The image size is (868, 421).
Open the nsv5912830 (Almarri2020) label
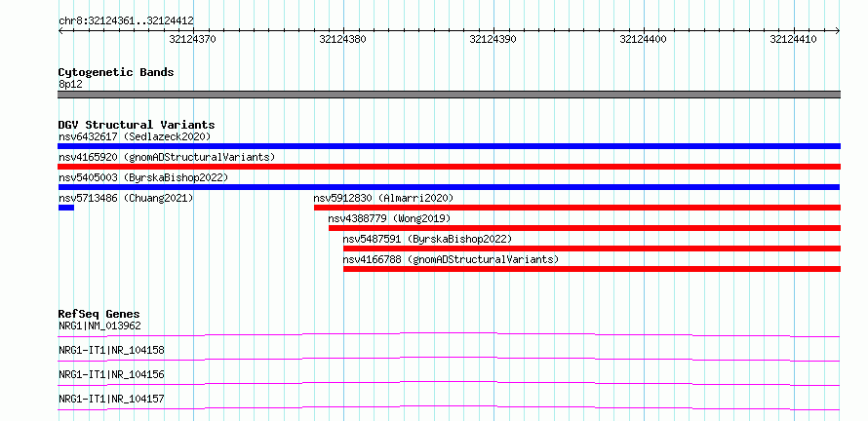(x=383, y=198)
